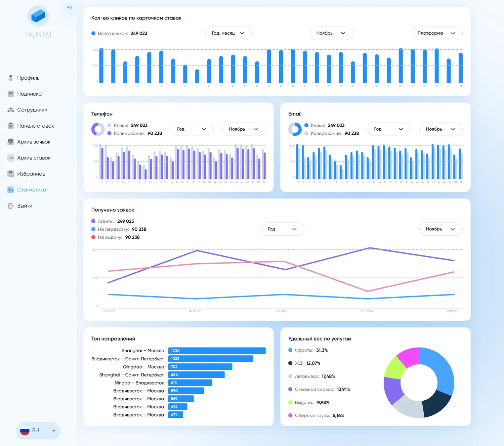Click the Автовывоз grey legend dot
The image size is (504, 446).
tap(290, 376)
